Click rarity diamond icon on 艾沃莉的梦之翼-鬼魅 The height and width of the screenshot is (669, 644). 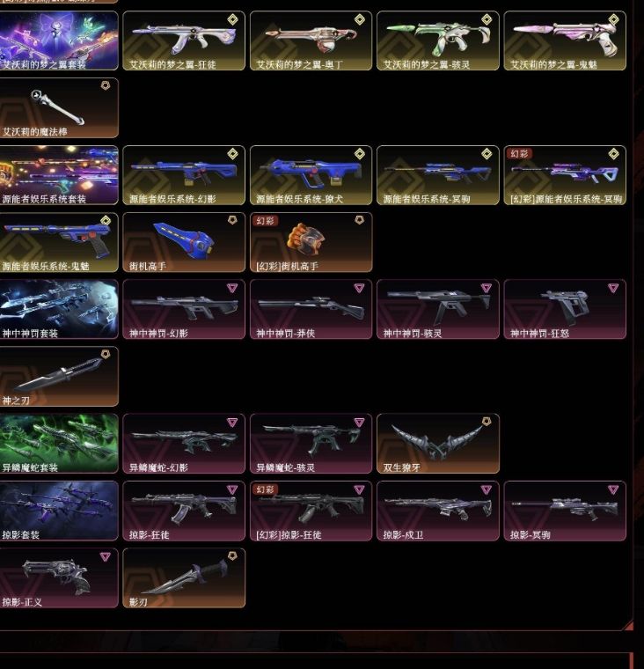click(x=613, y=19)
